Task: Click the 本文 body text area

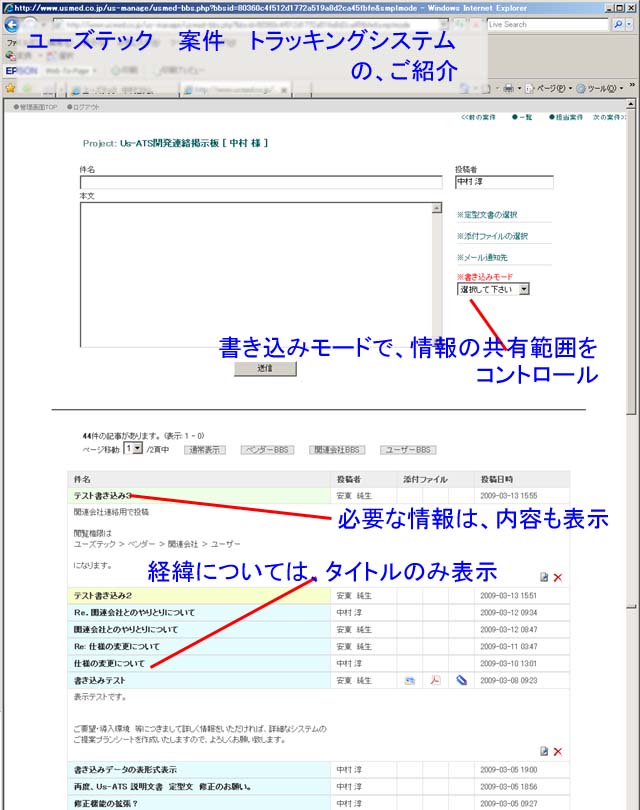Action: (256, 274)
